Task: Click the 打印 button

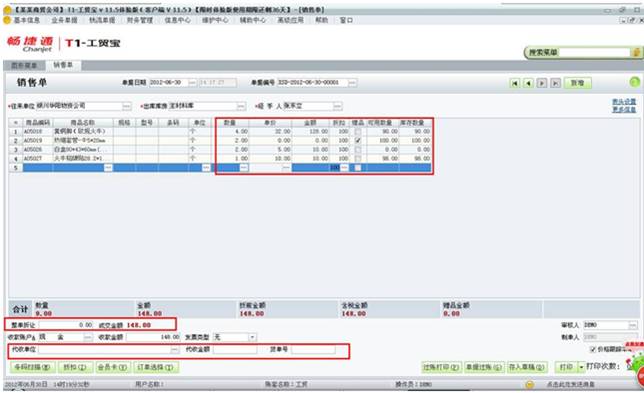Action: tap(566, 367)
